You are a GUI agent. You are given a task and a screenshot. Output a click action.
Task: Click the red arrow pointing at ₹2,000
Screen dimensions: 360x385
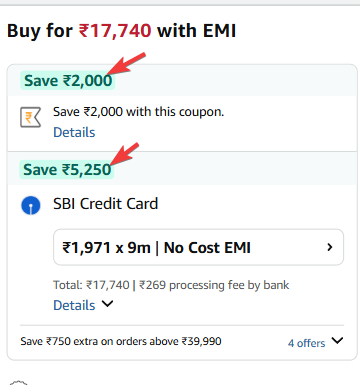pos(126,63)
